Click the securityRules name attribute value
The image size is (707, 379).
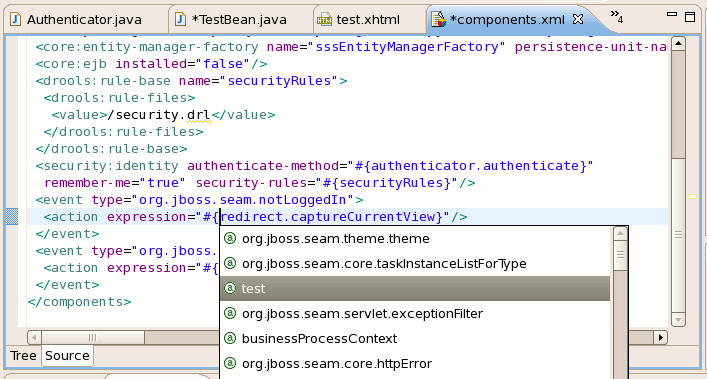[x=279, y=81]
